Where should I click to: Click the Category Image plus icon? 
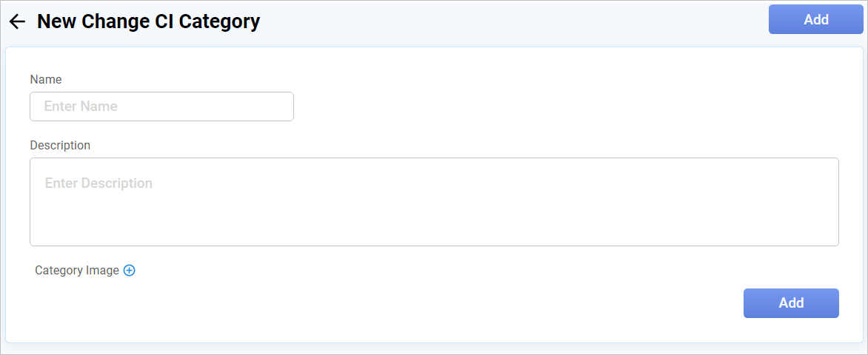pyautogui.click(x=130, y=271)
